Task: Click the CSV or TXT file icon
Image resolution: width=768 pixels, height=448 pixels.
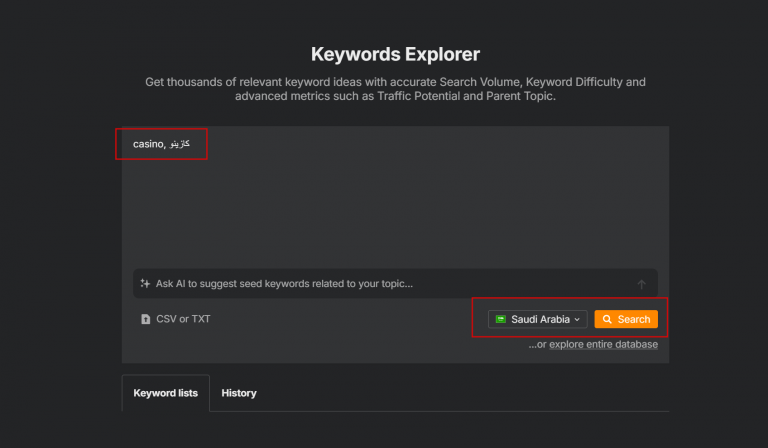Action: pyautogui.click(x=145, y=319)
